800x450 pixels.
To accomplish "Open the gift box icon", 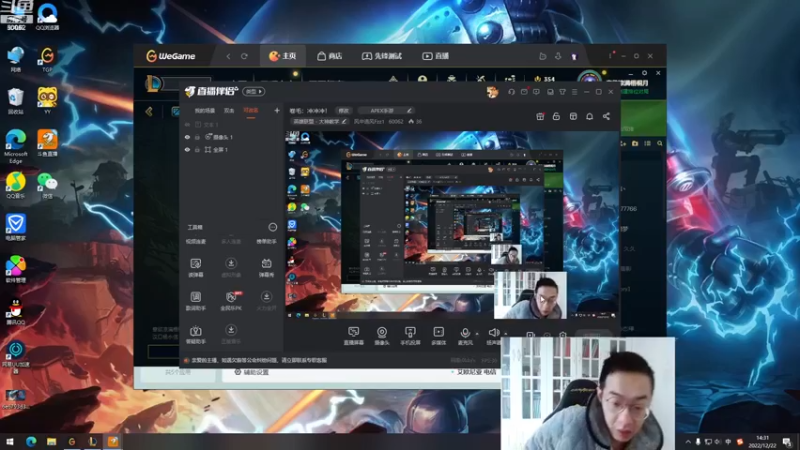I will coord(540,116).
